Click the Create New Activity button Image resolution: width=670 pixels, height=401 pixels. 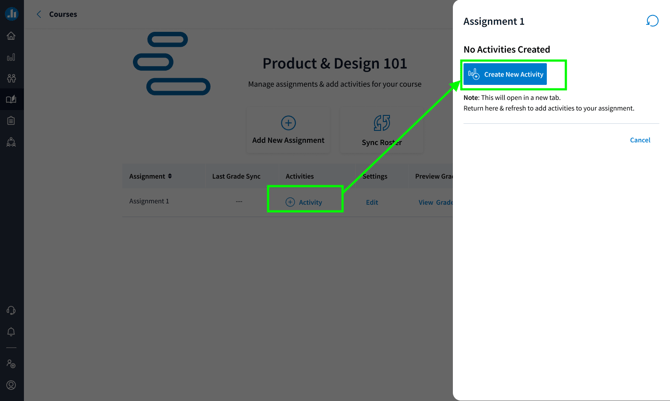[505, 74]
